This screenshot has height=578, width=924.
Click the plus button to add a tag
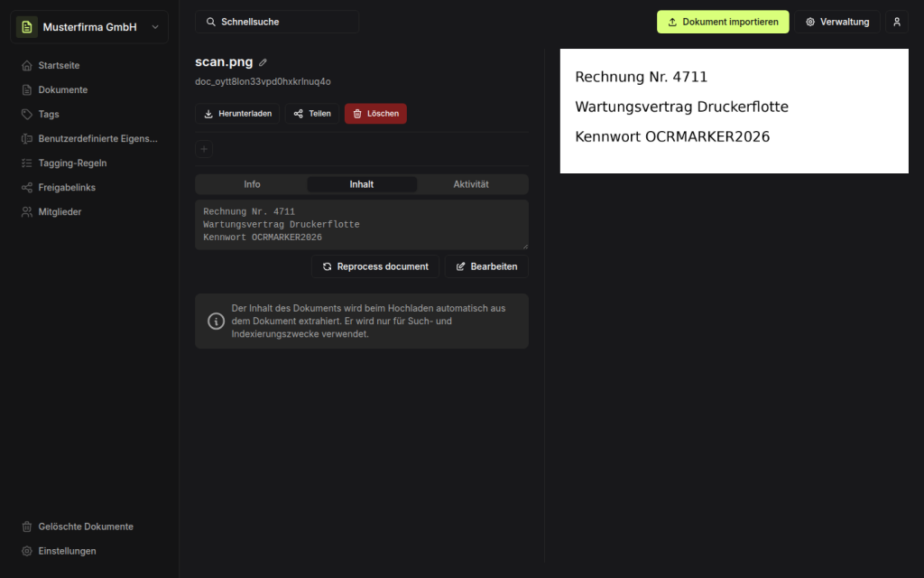204,149
